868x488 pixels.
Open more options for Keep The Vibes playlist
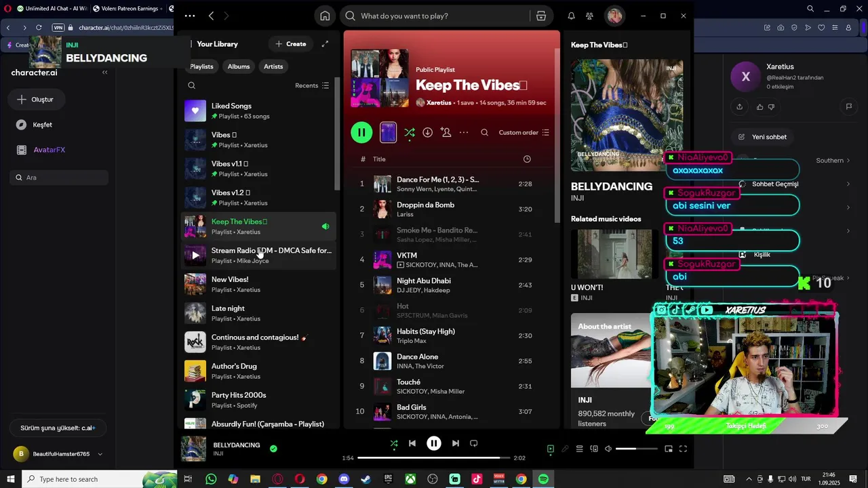464,132
